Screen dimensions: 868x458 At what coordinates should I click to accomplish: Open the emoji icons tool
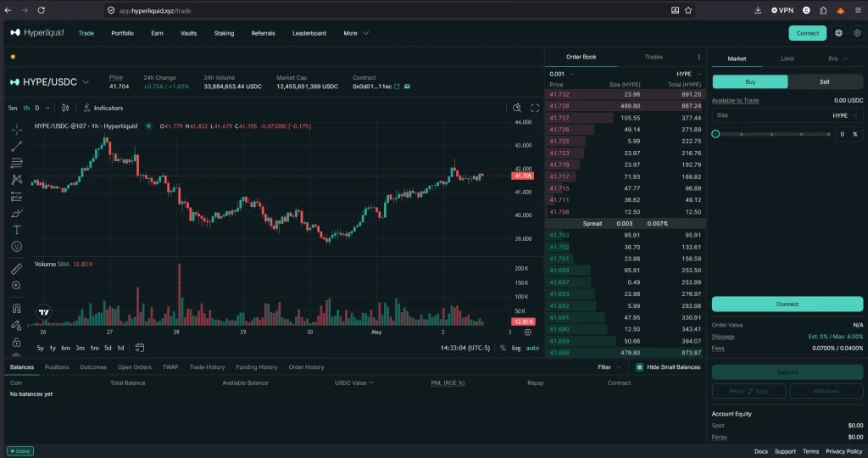(17, 247)
